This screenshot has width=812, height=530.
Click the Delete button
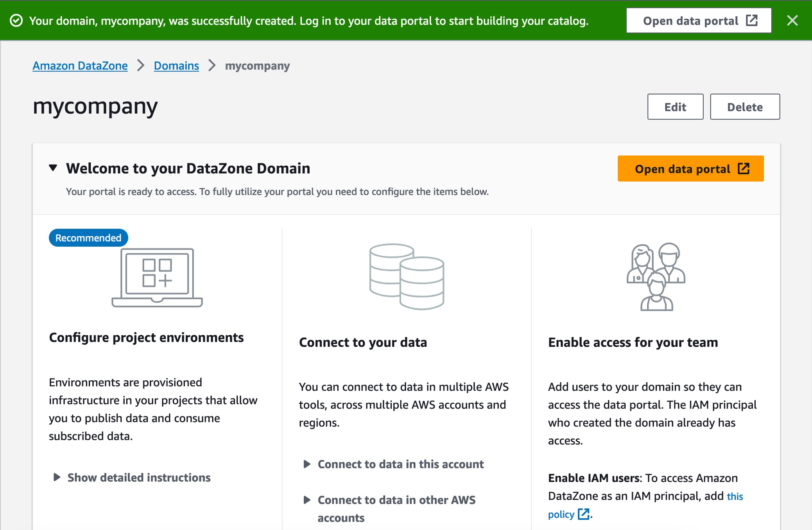(745, 107)
